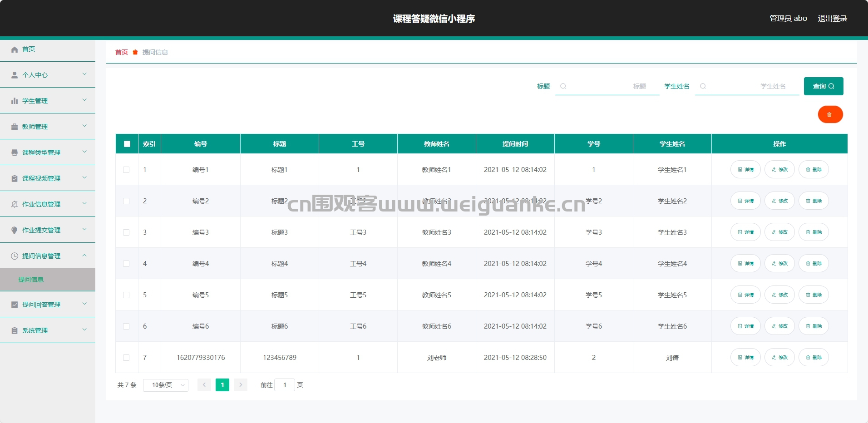The width and height of the screenshot is (868, 423).
Task: Click the briefcase icon for 教师管理
Action: [x=15, y=127]
